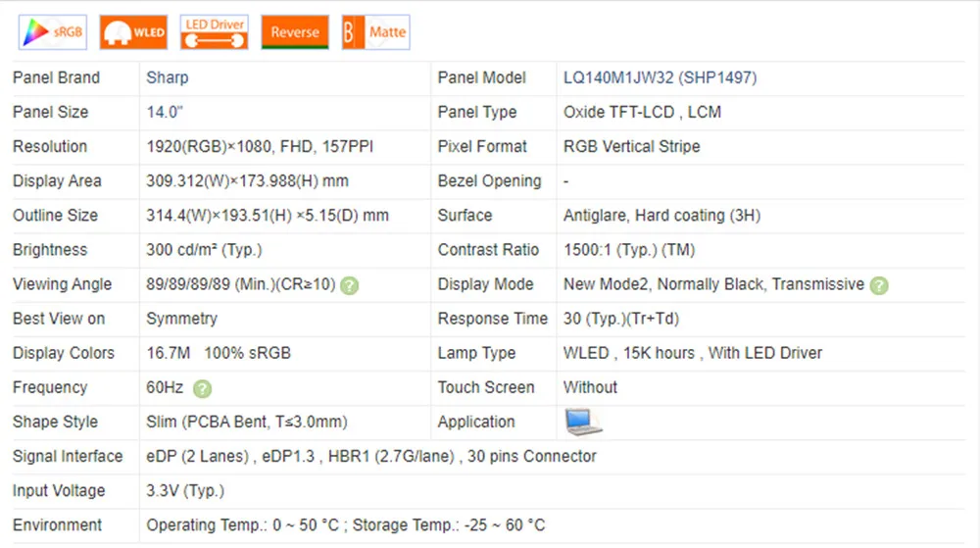
Task: Open the Viewing Angle help icon
Action: pyautogui.click(x=350, y=285)
